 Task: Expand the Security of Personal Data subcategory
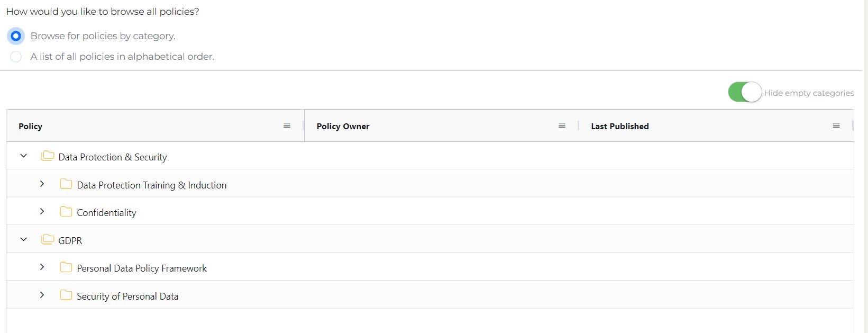[42, 295]
